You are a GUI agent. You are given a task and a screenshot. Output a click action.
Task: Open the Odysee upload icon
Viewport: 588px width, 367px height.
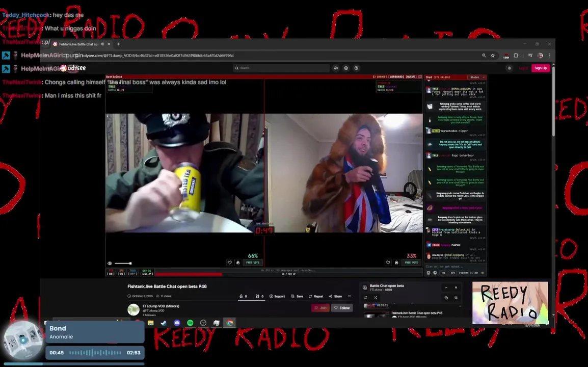click(336, 68)
